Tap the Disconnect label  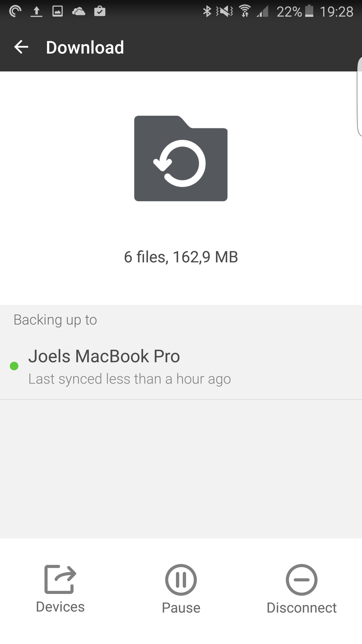click(301, 608)
